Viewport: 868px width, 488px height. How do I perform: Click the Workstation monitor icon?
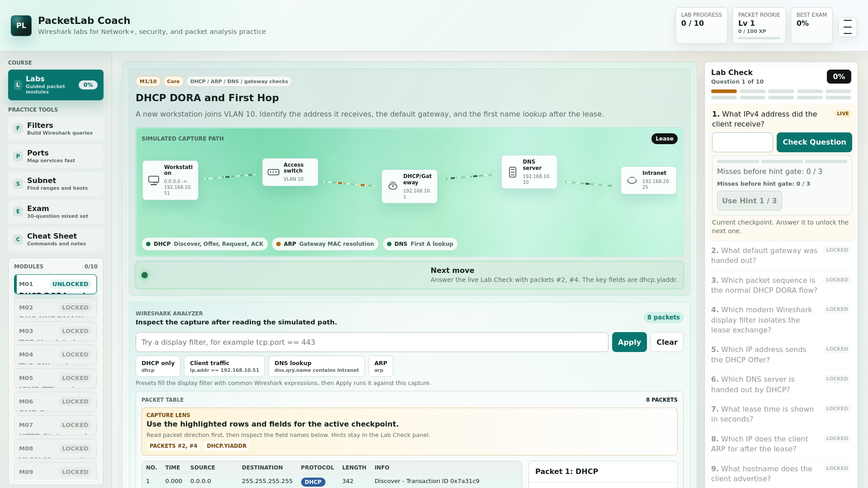[x=154, y=180]
